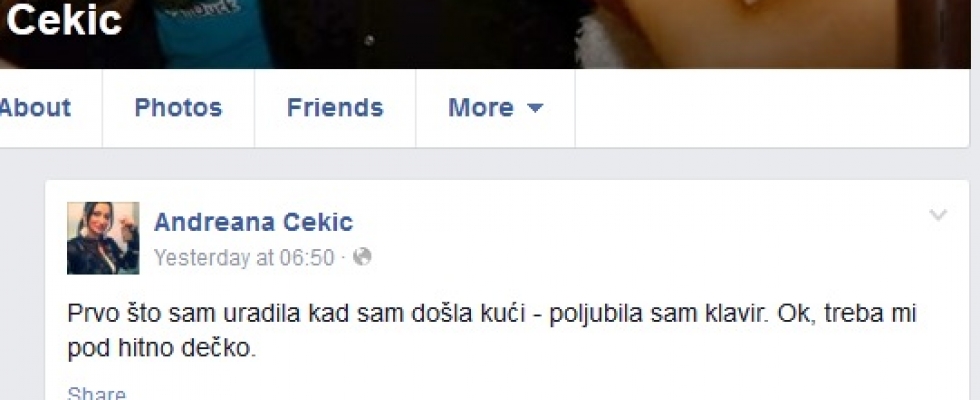Screen dimensions: 980x400
Task: Click the globe public-privacy icon
Action: click(x=362, y=257)
